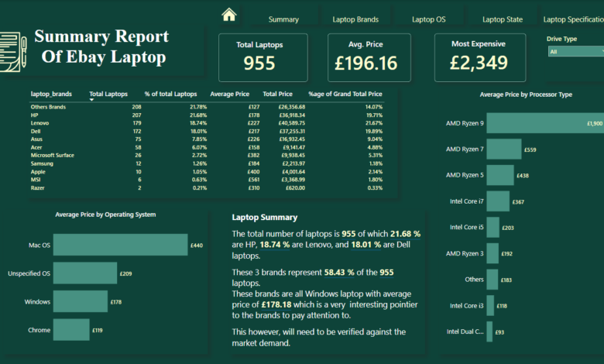Open the Laptop Specification tab
Viewport: 604px width, 364px height.
pyautogui.click(x=573, y=19)
